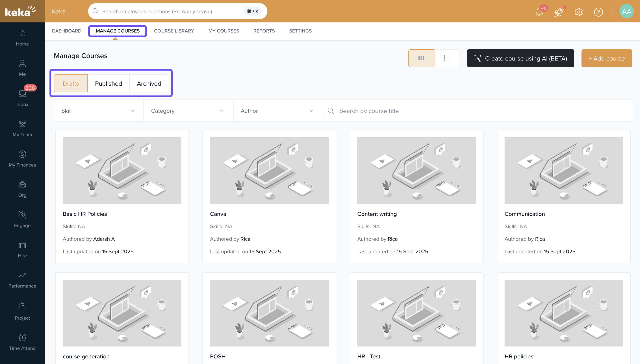The width and height of the screenshot is (640, 364).
Task: Go to My Finances in sidebar
Action: [x=22, y=158]
